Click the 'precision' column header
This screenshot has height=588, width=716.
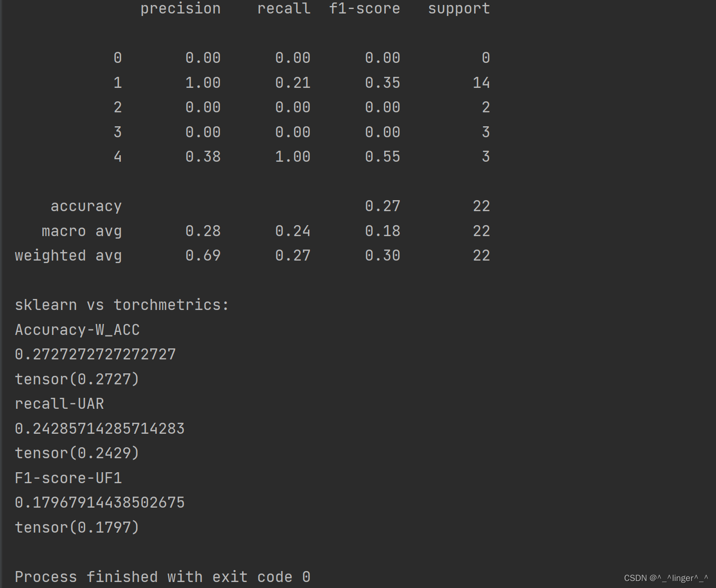(x=181, y=9)
